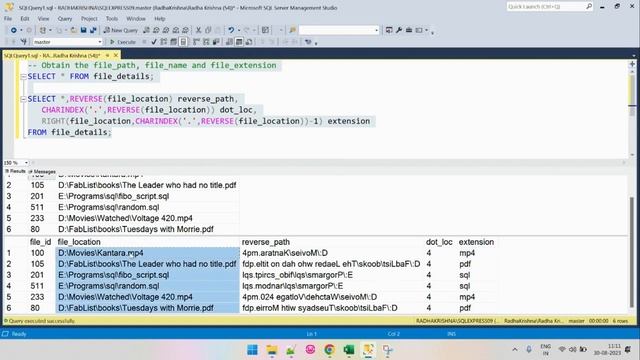Open the Toolbox icon
640x360 pixels.
click(409, 30)
